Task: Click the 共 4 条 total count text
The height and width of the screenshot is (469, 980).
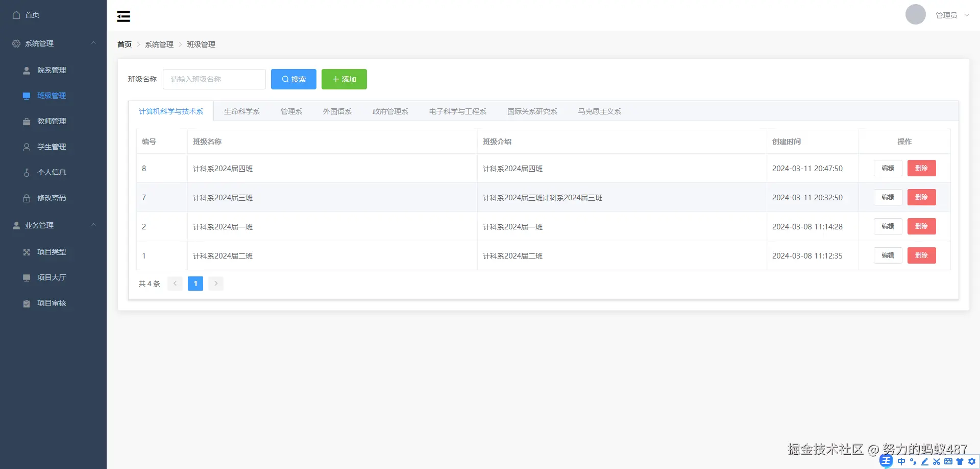Action: 150,284
